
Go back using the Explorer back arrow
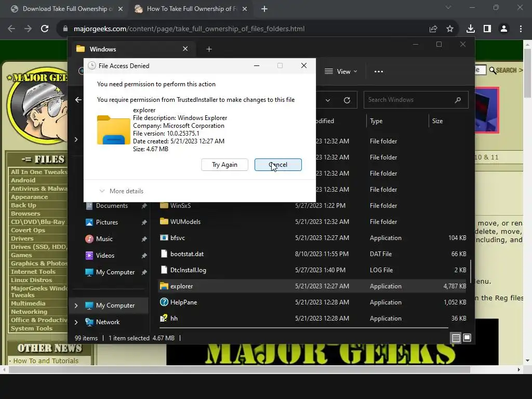point(78,100)
